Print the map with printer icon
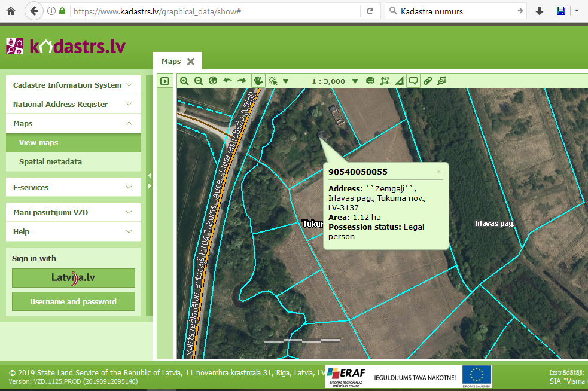Image resolution: width=588 pixels, height=391 pixels. [x=370, y=81]
